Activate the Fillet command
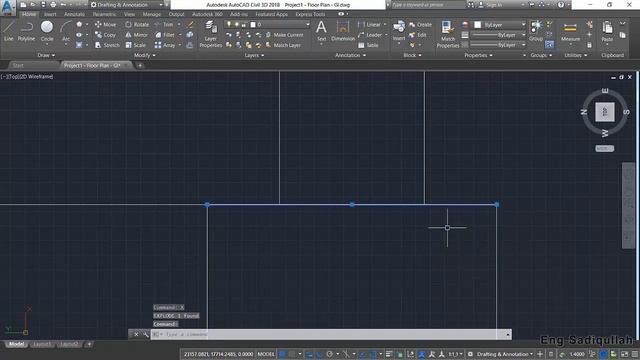The height and width of the screenshot is (360, 640). (165, 35)
